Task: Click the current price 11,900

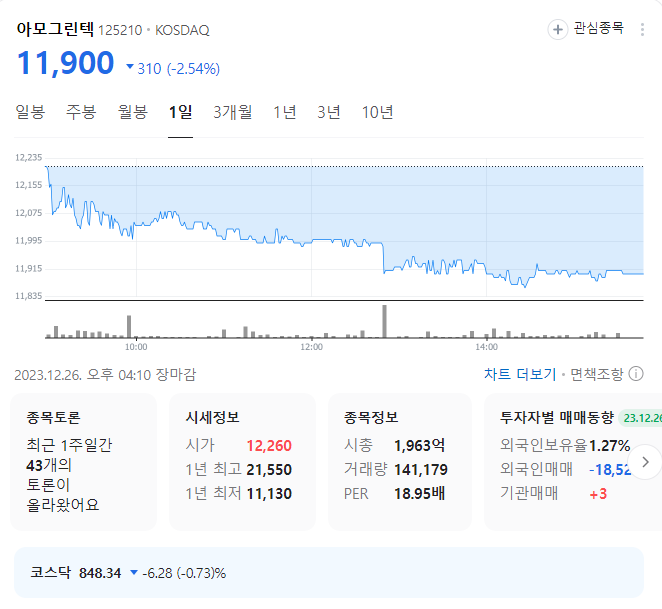Action: (65, 63)
